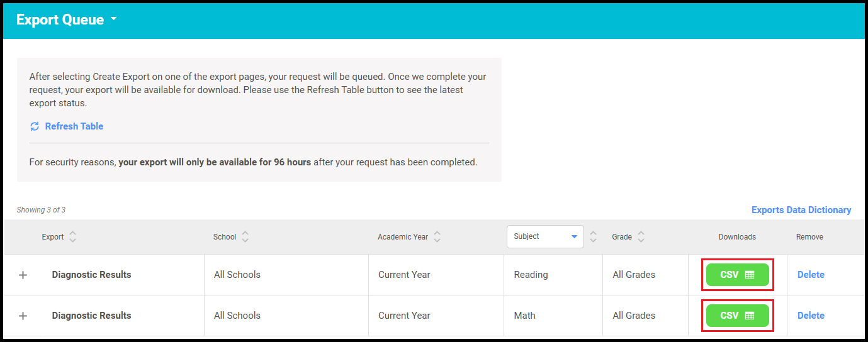Screen dimensions: 868x342
Task: Download the Reading export CSV
Action: click(737, 275)
